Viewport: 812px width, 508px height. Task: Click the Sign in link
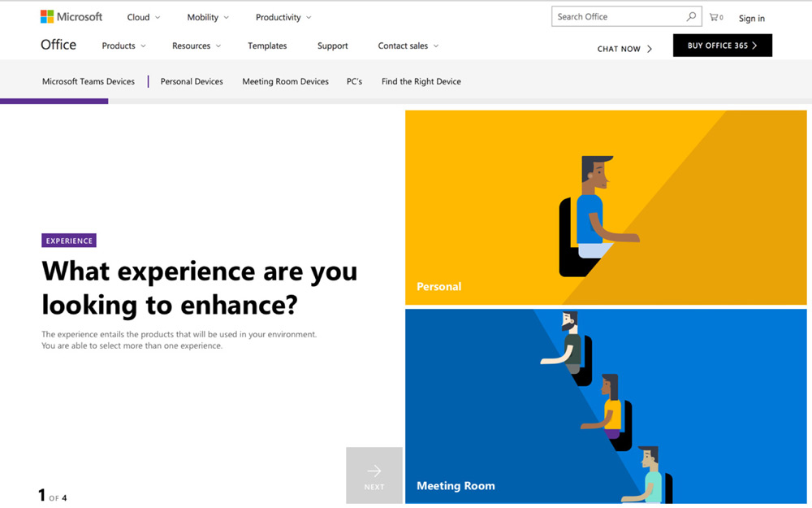pyautogui.click(x=751, y=18)
